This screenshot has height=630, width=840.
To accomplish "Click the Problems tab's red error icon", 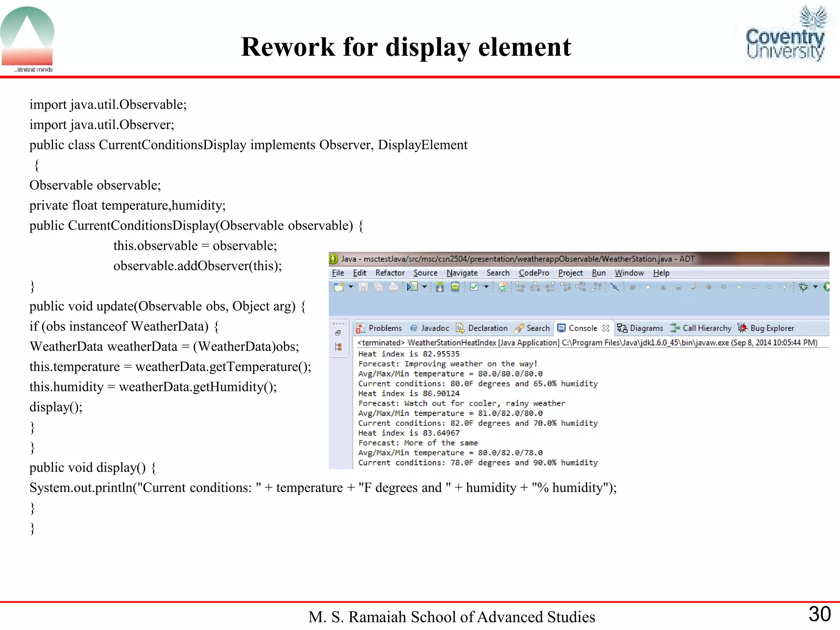I will coord(361,328).
